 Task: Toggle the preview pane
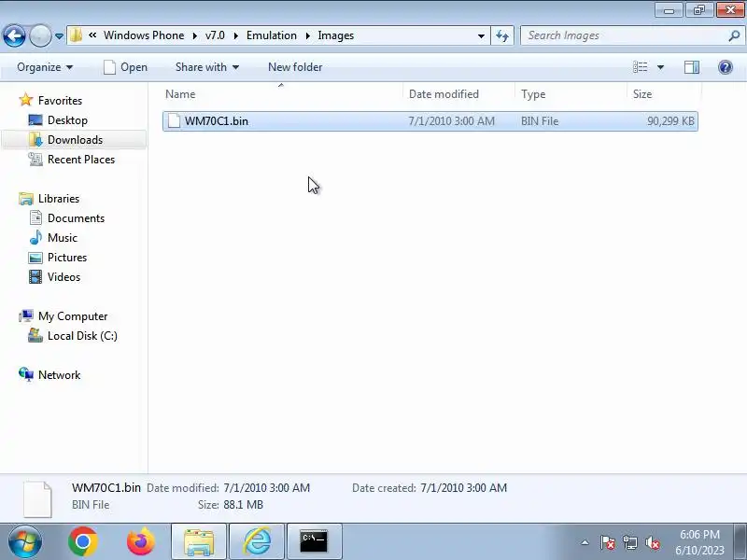(692, 67)
